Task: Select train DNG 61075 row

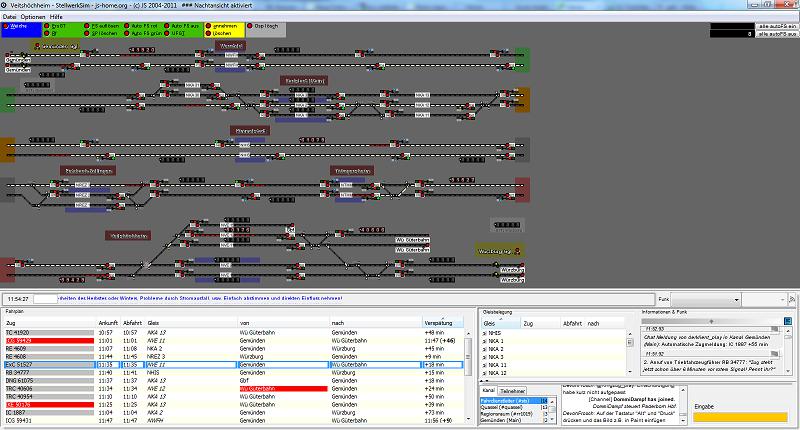Action: (234, 381)
